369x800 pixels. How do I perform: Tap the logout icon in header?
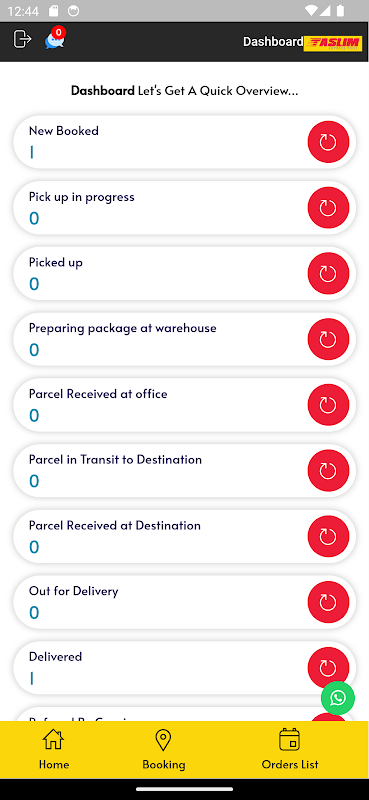click(x=22, y=39)
